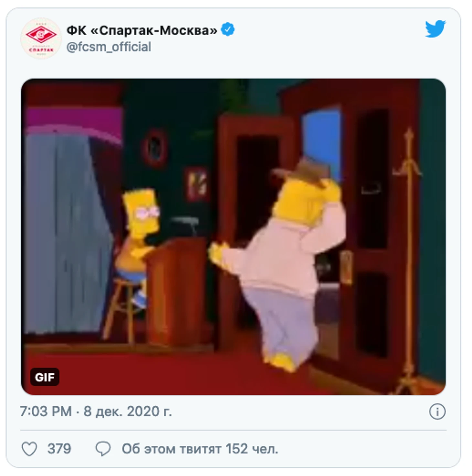Open the 7:03 PM 8 дек. 2020 timestamp
Viewport: 472px width, 476px height.
pyautogui.click(x=96, y=412)
